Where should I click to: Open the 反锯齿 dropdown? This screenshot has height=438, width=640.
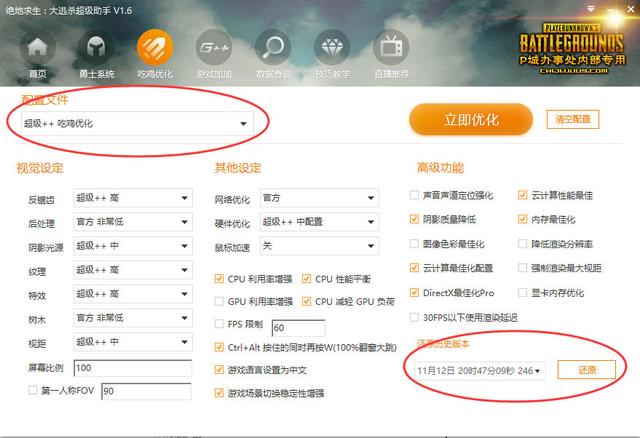tap(133, 198)
